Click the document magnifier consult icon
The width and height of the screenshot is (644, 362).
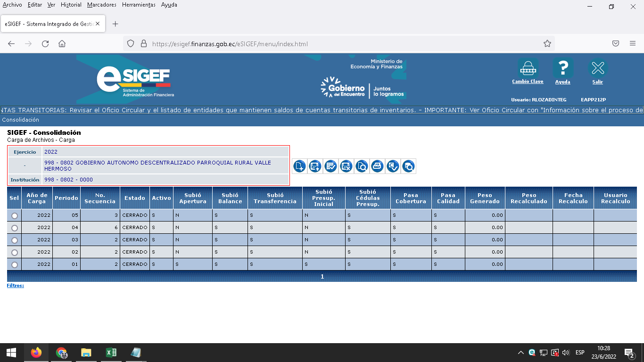pos(362,166)
